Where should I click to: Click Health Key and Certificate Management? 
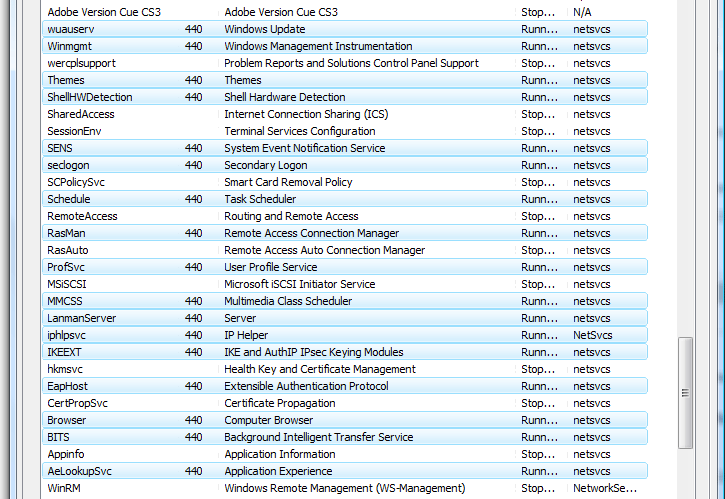point(320,370)
